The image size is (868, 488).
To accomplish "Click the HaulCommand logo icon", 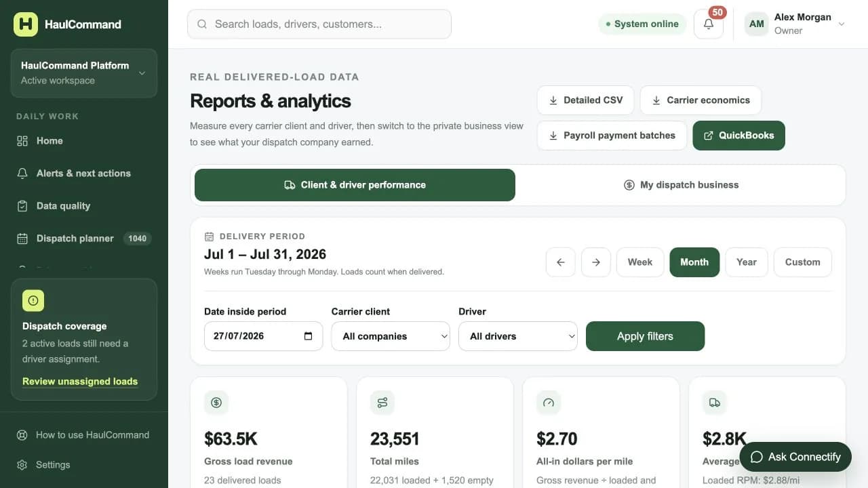I will (x=26, y=24).
